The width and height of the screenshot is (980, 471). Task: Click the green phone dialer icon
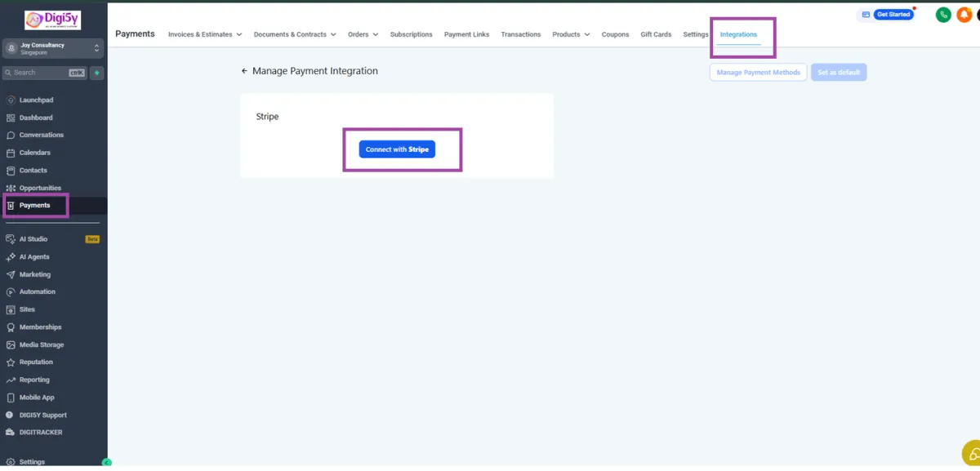coord(943,15)
